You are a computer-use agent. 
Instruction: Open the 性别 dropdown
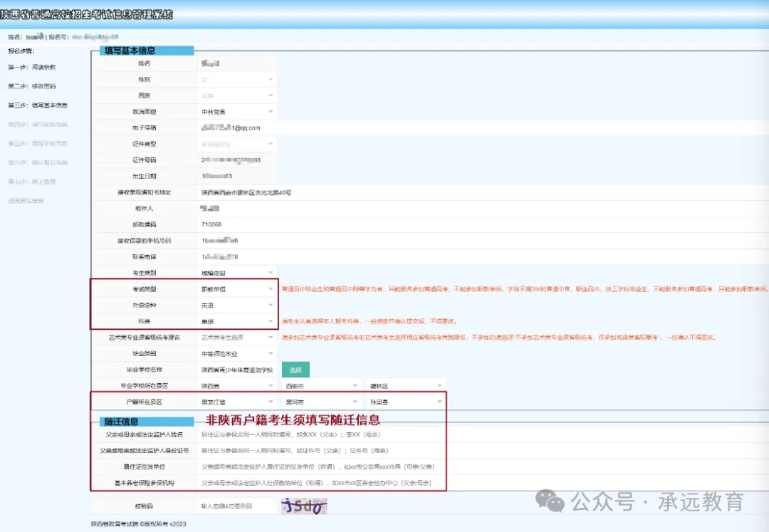[237, 80]
